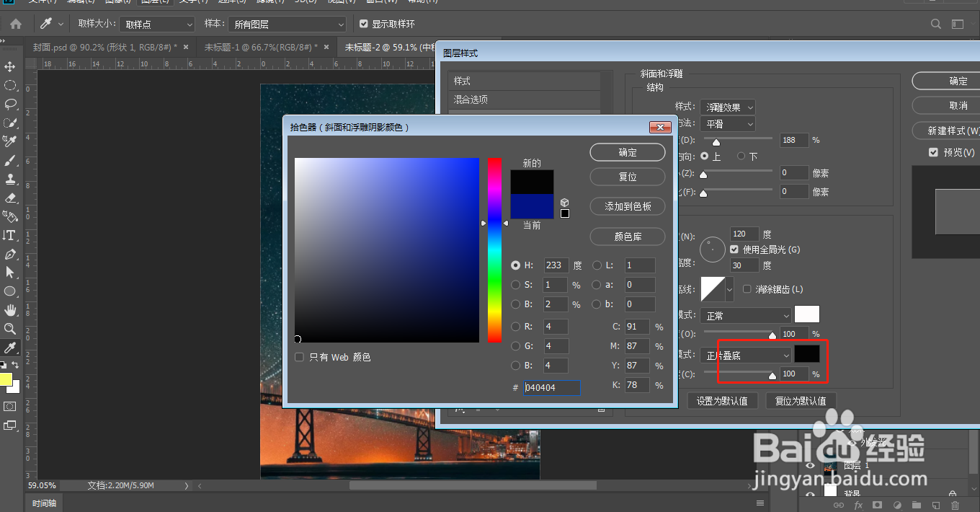Open the 时间轴 timeline tab
The width and height of the screenshot is (980, 512).
tap(45, 503)
